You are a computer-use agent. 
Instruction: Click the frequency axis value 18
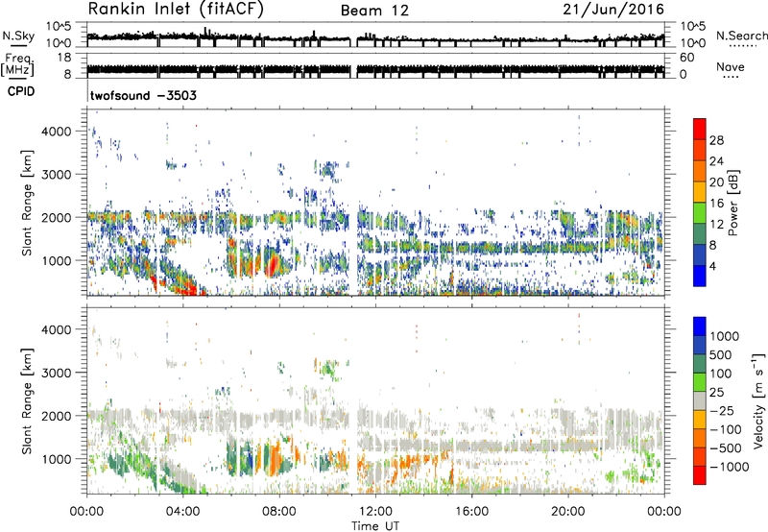pyautogui.click(x=64, y=58)
